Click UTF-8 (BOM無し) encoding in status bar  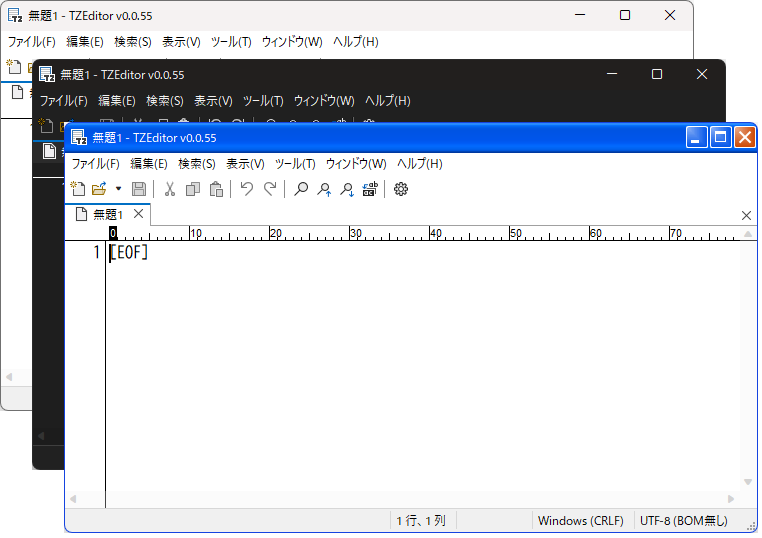[683, 521]
